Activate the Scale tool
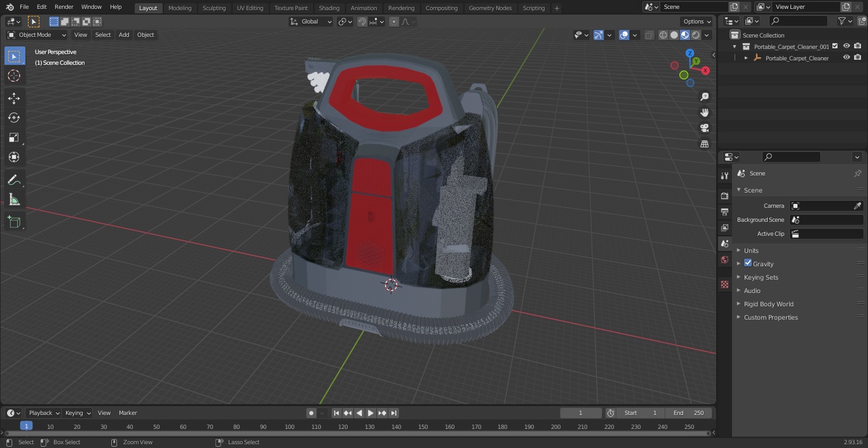 [14, 137]
